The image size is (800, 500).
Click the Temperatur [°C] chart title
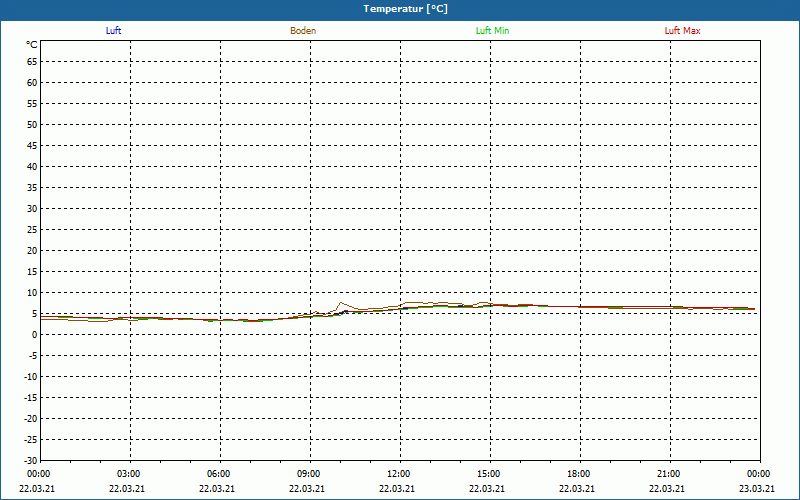[406, 9]
